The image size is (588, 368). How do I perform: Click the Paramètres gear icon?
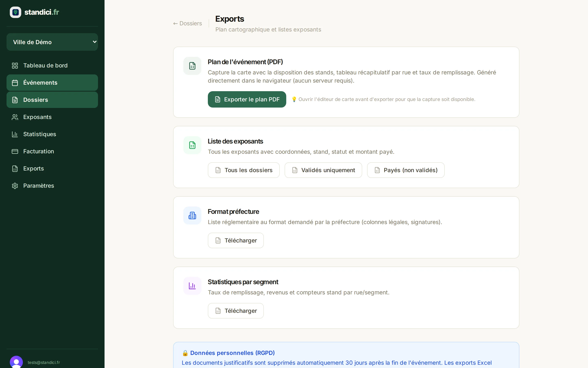pos(15,186)
